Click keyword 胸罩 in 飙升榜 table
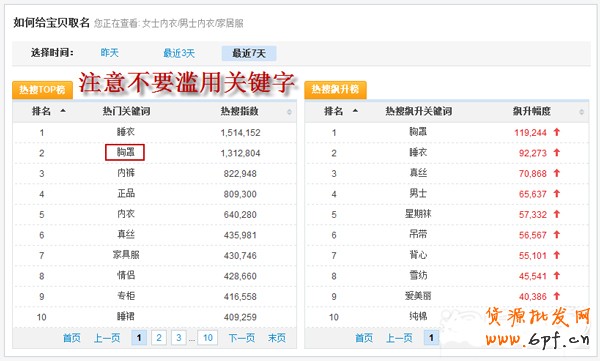The height and width of the screenshot is (361, 600). [418, 132]
